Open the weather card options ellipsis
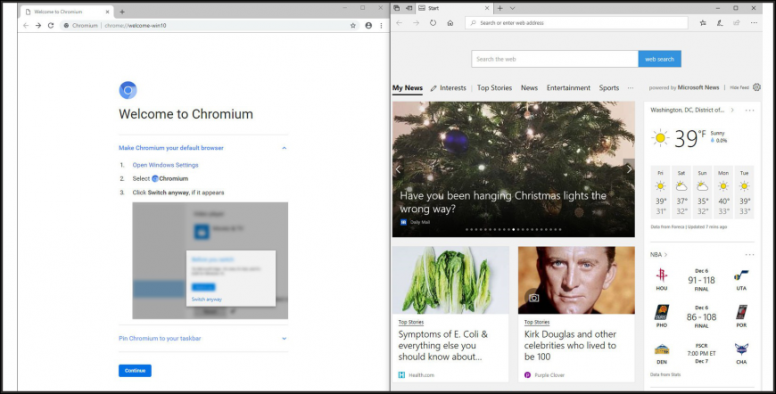This screenshot has height=394, width=776. (x=749, y=110)
